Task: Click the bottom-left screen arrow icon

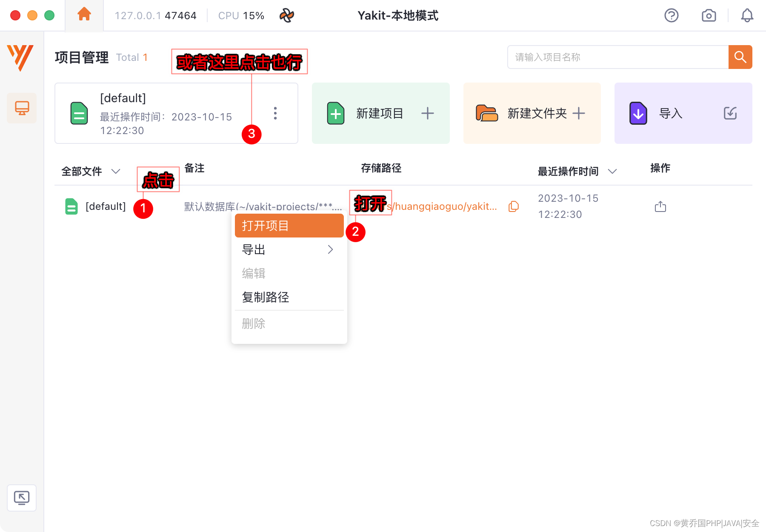Action: 22,498
